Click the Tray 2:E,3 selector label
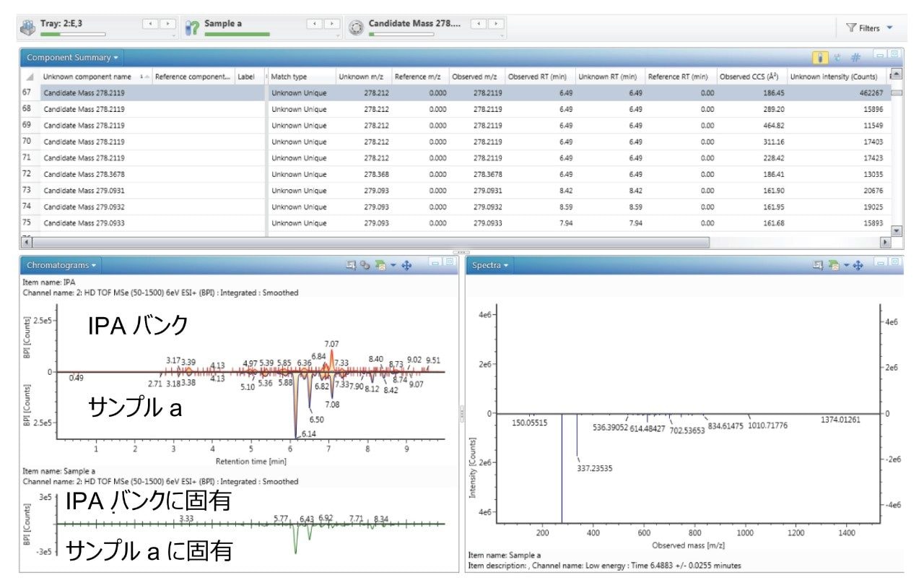Viewport: 924px width, 588px height. [x=61, y=23]
